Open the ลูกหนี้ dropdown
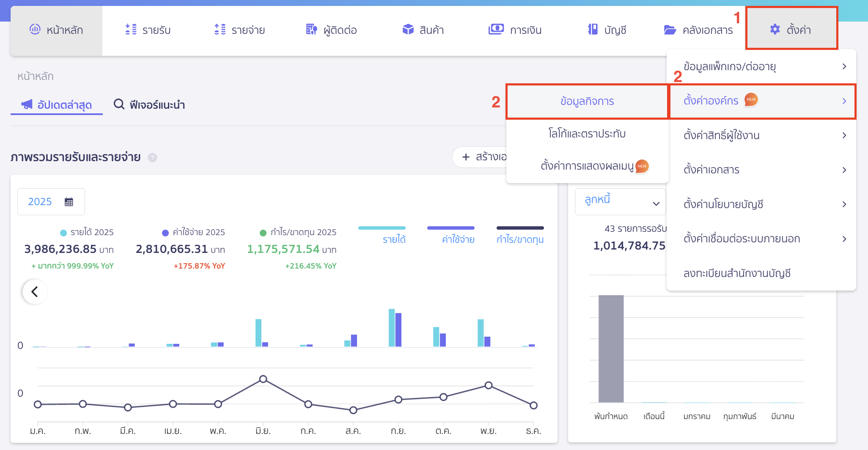The image size is (868, 450). point(620,202)
